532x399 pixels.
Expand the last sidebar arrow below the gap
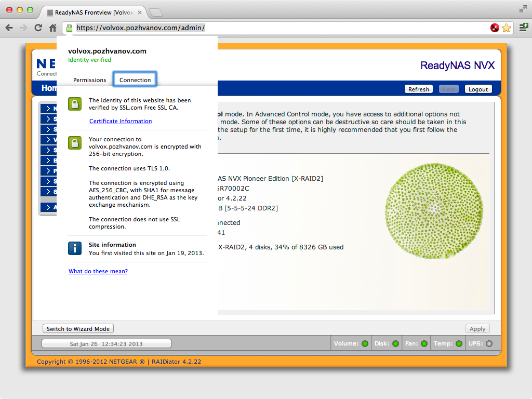coord(48,207)
